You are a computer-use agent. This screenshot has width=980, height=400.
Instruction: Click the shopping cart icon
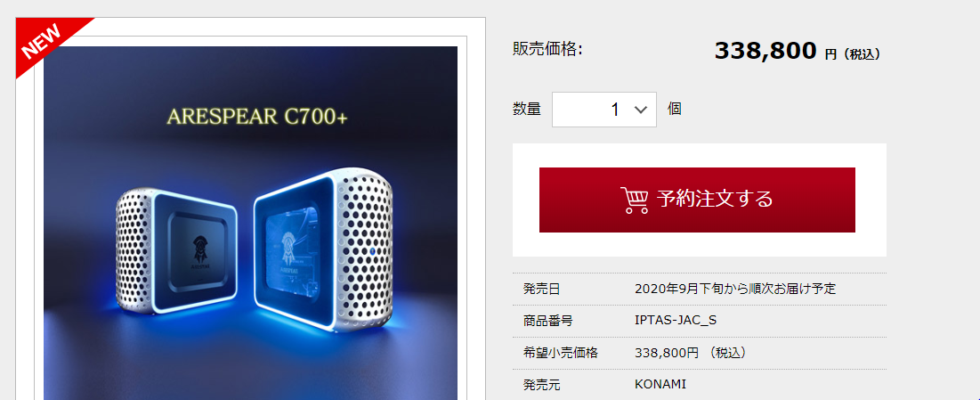tap(635, 200)
